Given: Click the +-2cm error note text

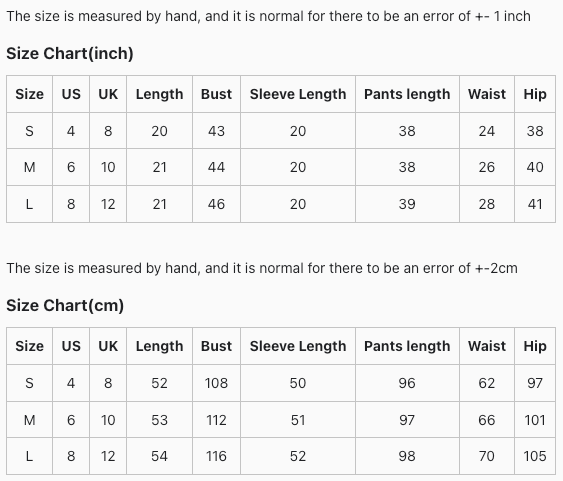Looking at the screenshot, I should [496, 268].
